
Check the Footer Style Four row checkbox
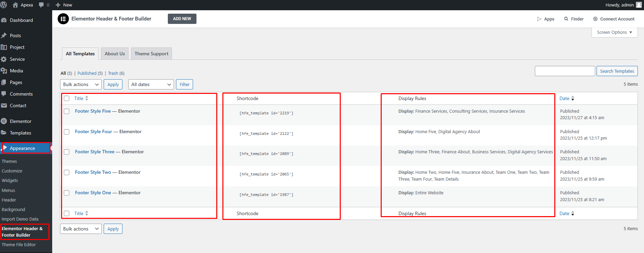coord(67,132)
